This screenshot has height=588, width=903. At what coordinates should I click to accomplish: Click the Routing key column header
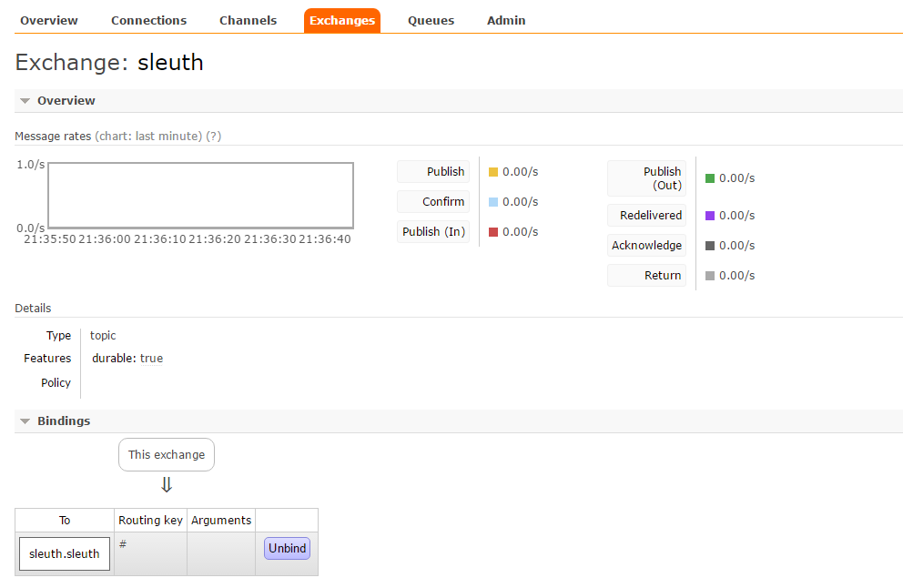(150, 520)
